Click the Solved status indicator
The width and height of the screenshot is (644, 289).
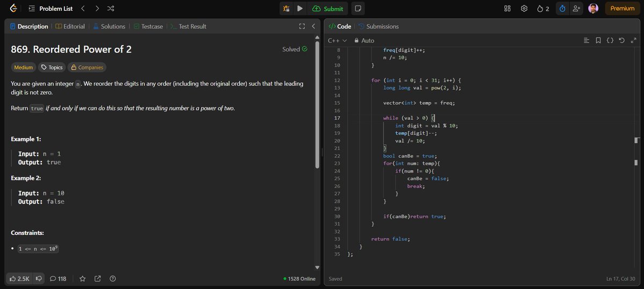(x=295, y=49)
